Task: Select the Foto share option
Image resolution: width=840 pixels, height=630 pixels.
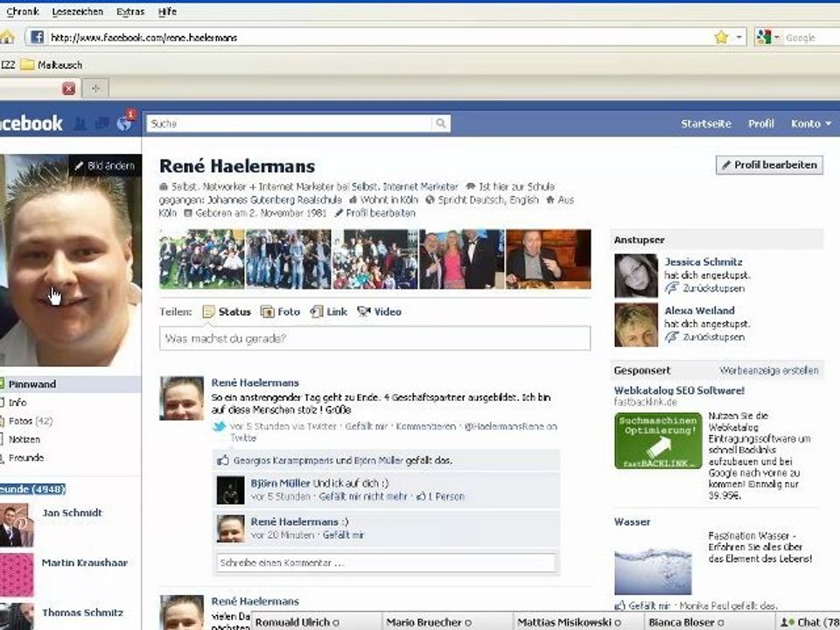Action: pos(280,311)
